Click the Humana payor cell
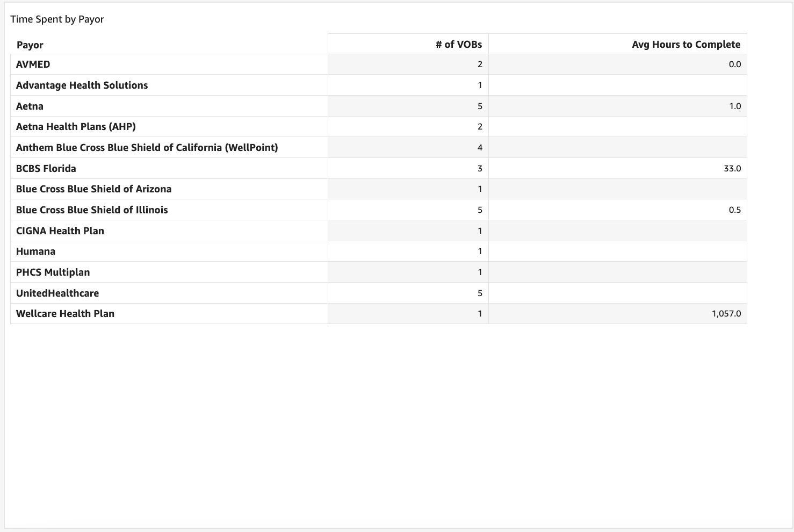794x532 pixels. click(x=35, y=251)
